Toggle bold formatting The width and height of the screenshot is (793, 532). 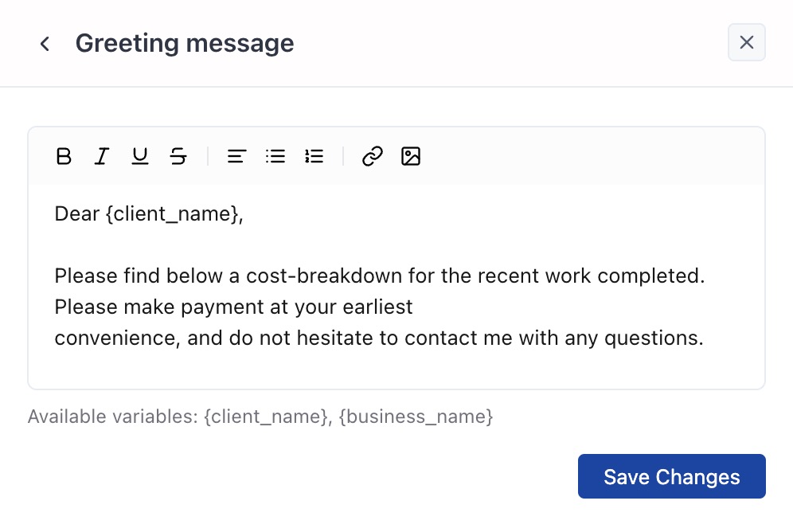64,156
